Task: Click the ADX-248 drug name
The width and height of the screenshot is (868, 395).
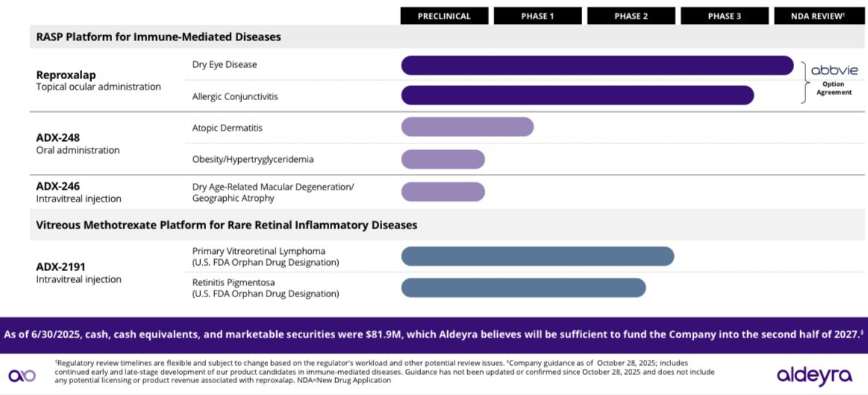Action: (x=57, y=138)
